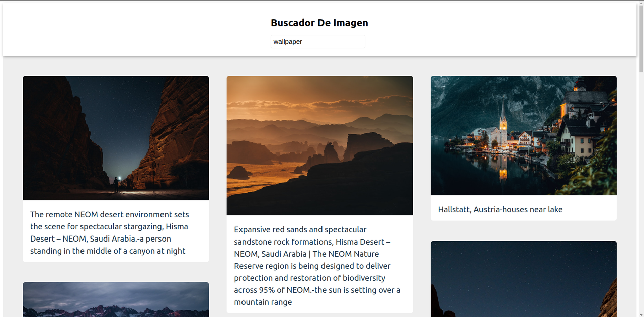Click the caption "Hallstatt, Austria-houses near lake"
This screenshot has width=644, height=317.
click(501, 209)
